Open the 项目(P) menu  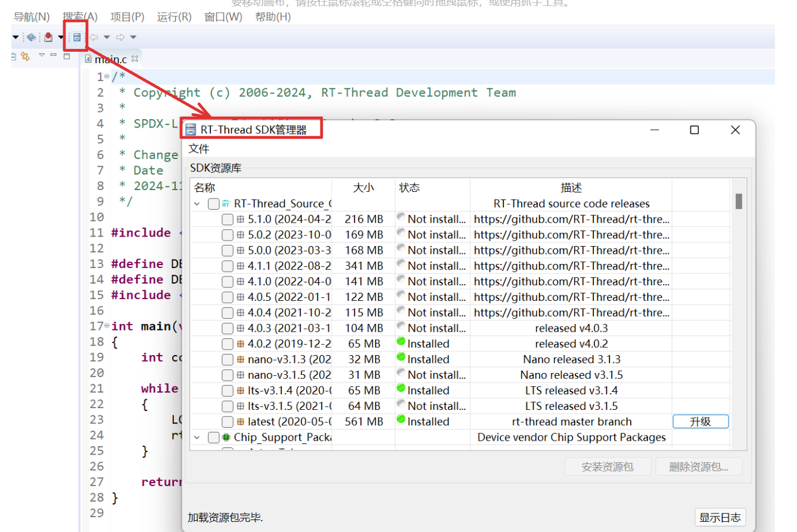click(x=127, y=17)
